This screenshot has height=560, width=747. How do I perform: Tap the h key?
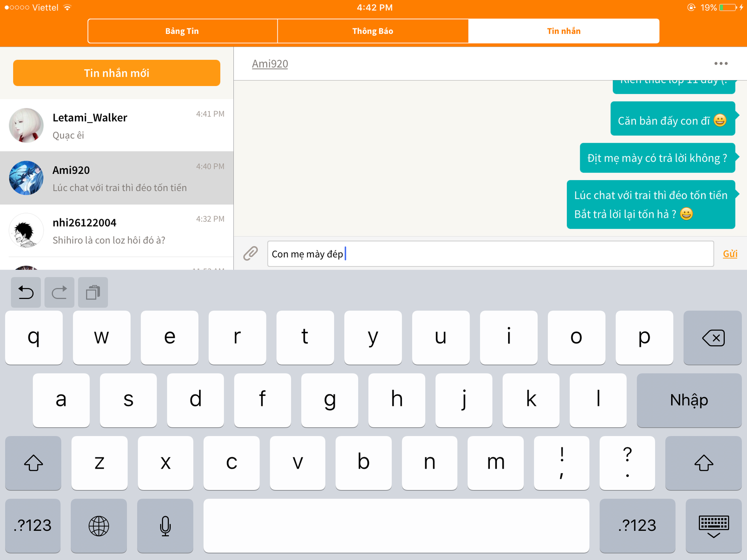[397, 400]
